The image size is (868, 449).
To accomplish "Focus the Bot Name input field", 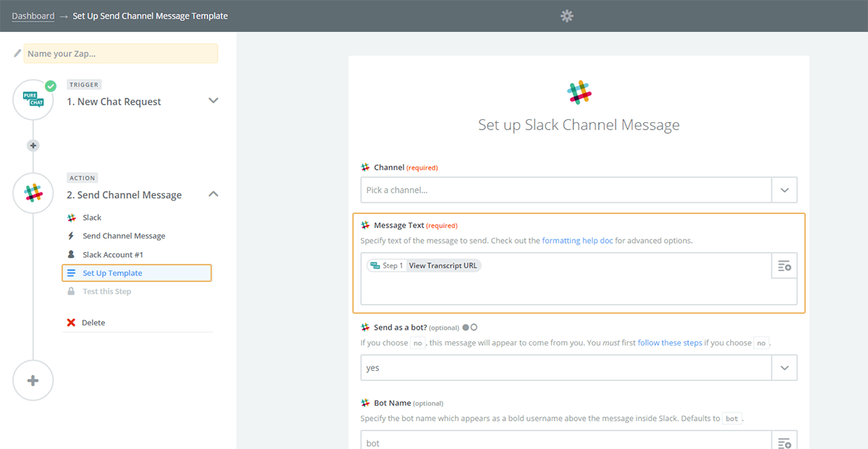I will click(x=566, y=440).
